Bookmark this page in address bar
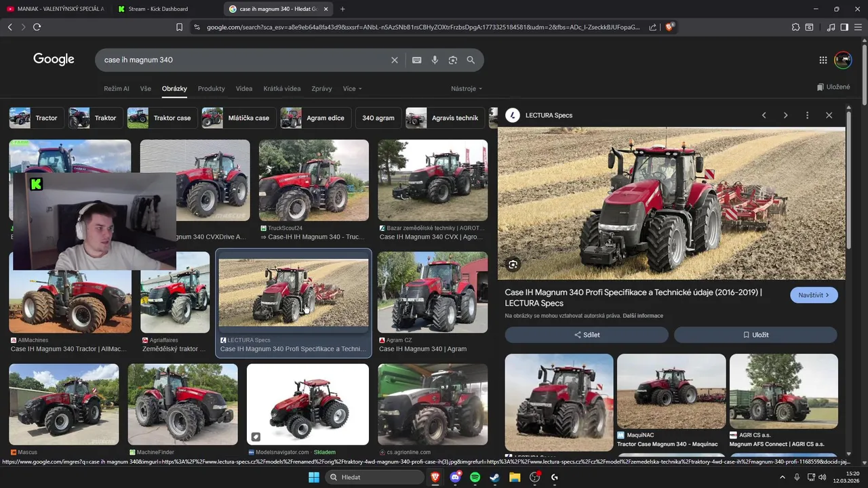The height and width of the screenshot is (488, 868). tap(179, 27)
